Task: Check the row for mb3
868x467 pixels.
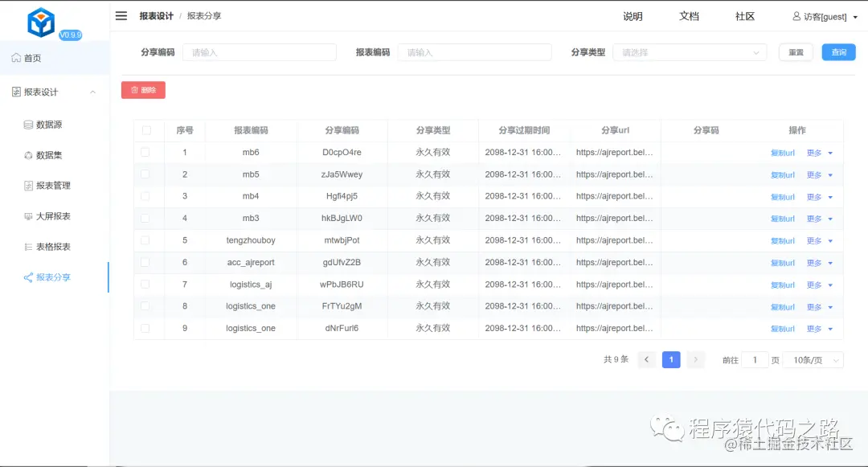Action: coord(145,218)
